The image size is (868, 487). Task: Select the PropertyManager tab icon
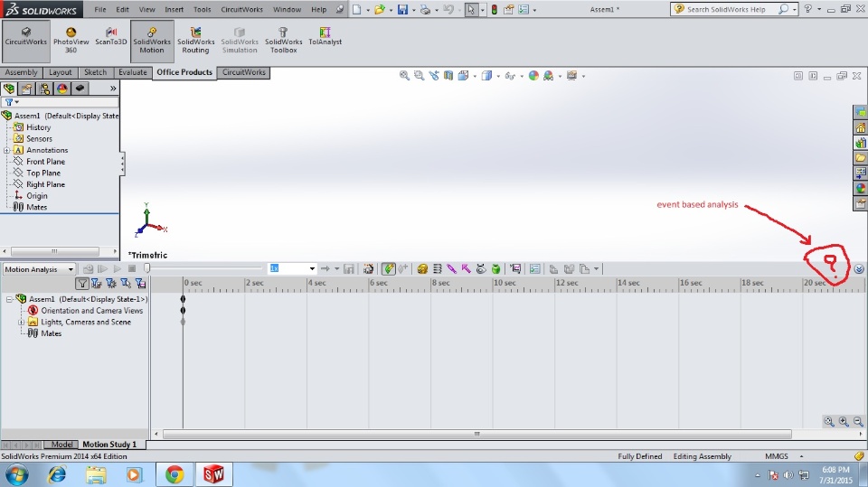click(x=26, y=89)
